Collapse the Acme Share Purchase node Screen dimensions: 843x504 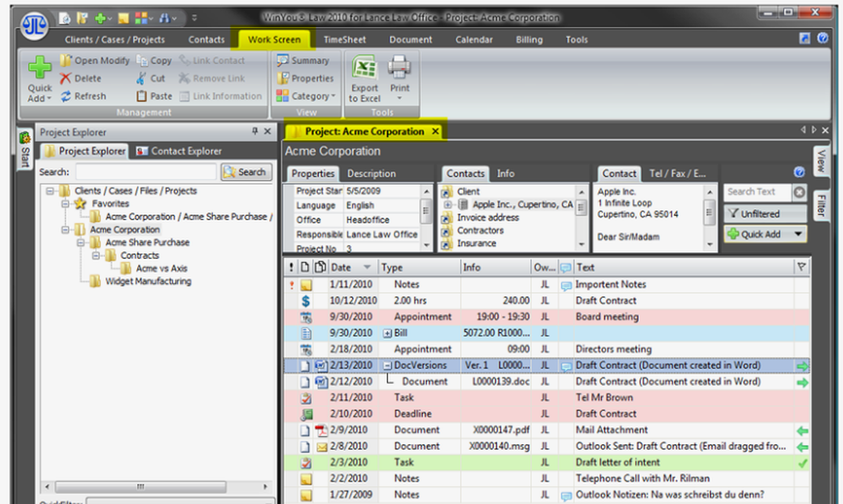point(81,243)
